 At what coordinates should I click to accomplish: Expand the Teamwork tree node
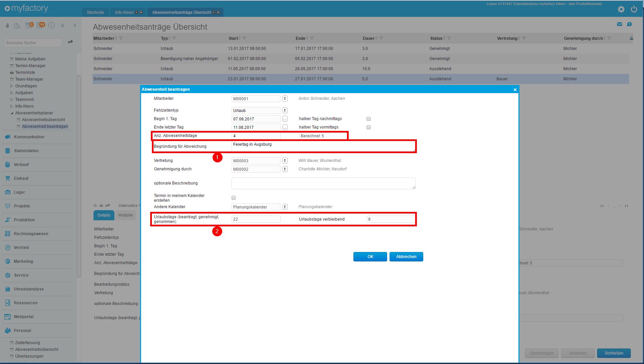[x=12, y=100]
